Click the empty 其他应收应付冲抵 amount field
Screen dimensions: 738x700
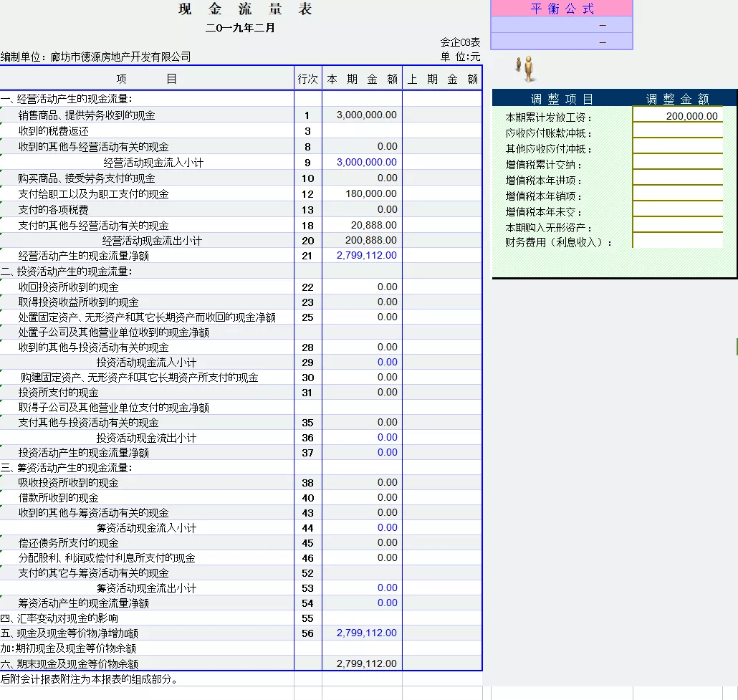click(x=677, y=146)
